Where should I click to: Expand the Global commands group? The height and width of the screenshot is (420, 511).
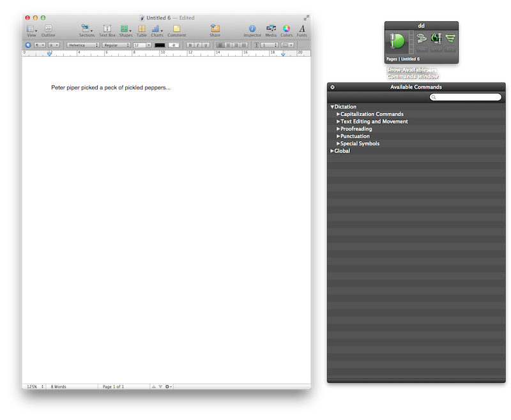tap(332, 151)
